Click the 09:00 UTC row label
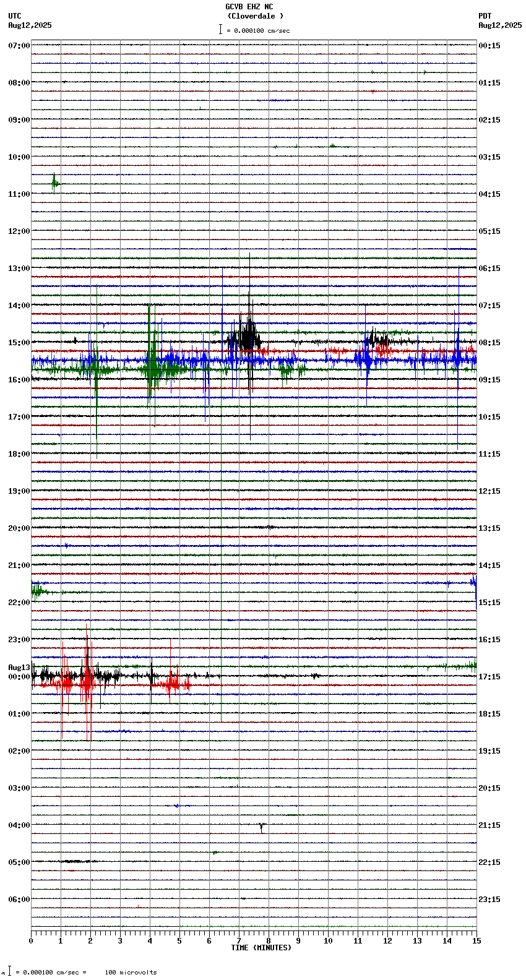The height and width of the screenshot is (980, 526). coord(19,120)
